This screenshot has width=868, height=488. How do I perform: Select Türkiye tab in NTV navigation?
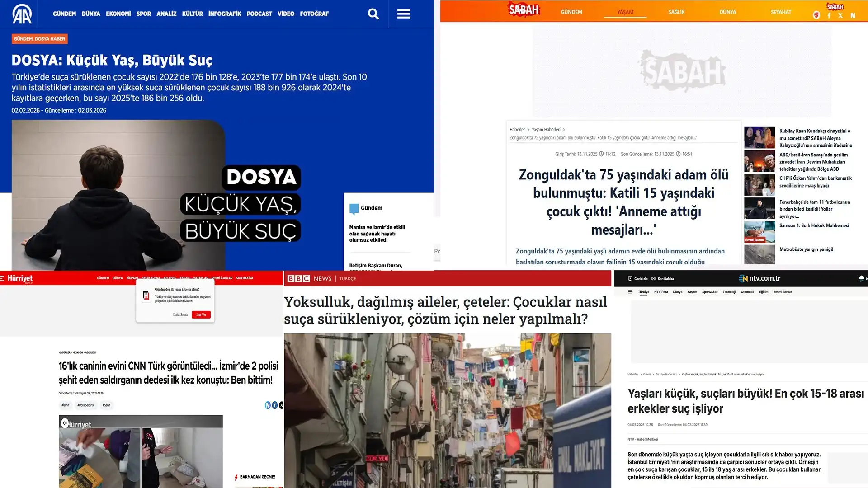point(643,292)
